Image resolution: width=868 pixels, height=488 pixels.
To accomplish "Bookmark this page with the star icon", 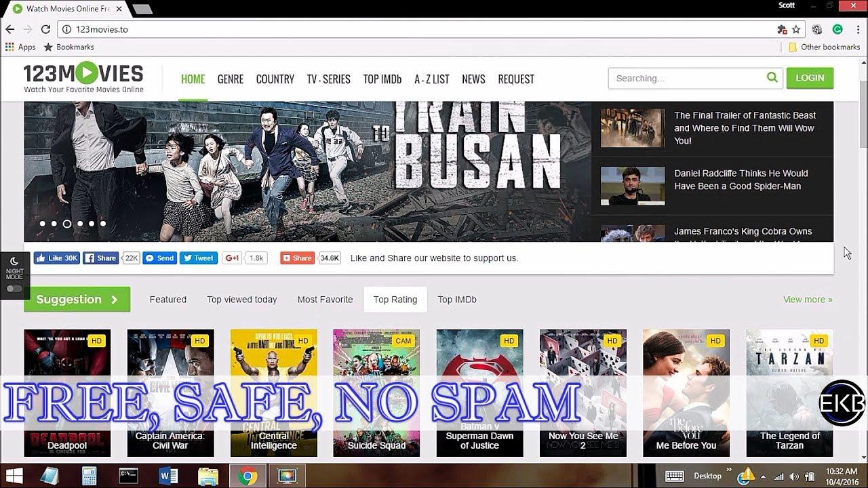I will coord(796,29).
